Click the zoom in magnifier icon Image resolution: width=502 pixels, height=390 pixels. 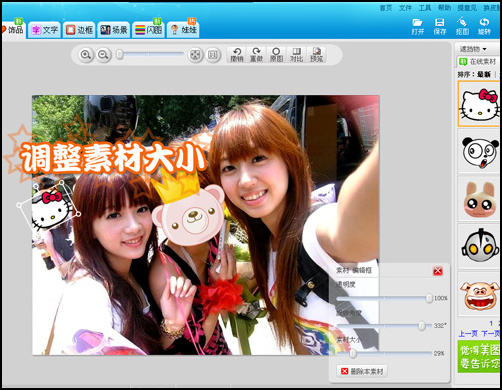tap(86, 55)
